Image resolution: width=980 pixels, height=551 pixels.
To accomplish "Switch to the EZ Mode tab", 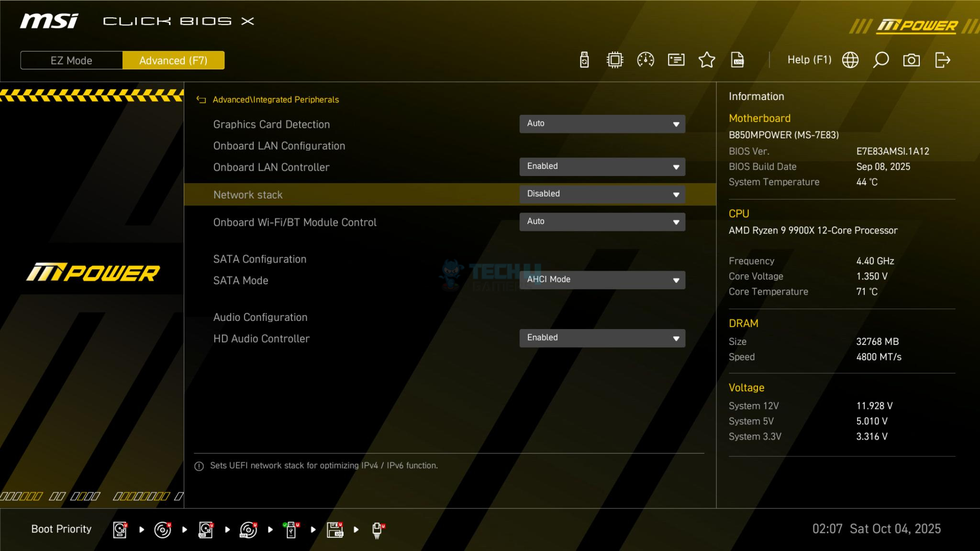I will tap(71, 61).
